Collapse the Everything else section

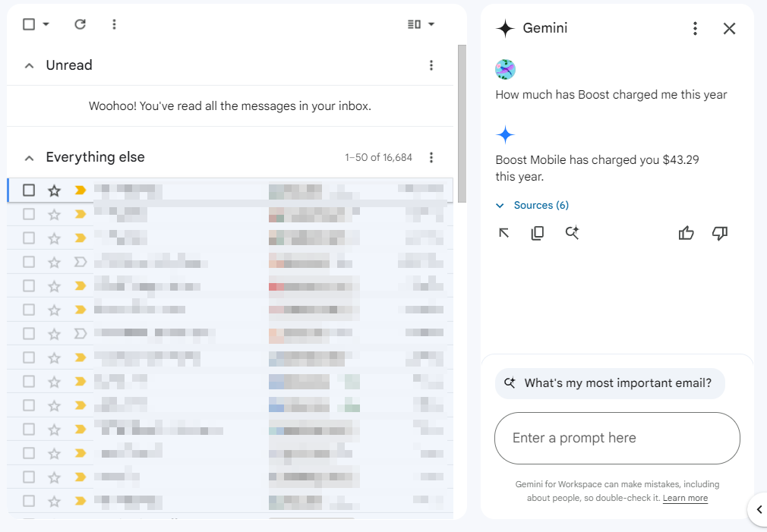click(29, 158)
